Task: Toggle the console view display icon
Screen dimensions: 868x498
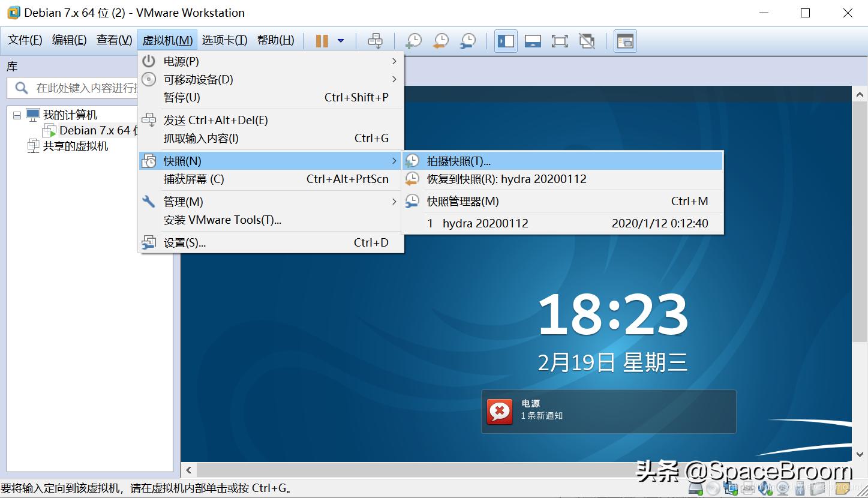Action: (x=533, y=41)
